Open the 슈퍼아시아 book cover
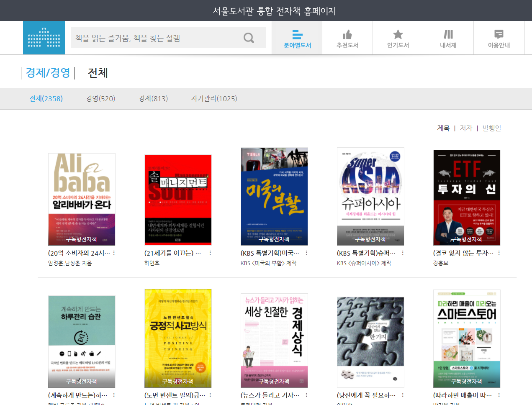This screenshot has height=405, width=532. pyautogui.click(x=370, y=196)
